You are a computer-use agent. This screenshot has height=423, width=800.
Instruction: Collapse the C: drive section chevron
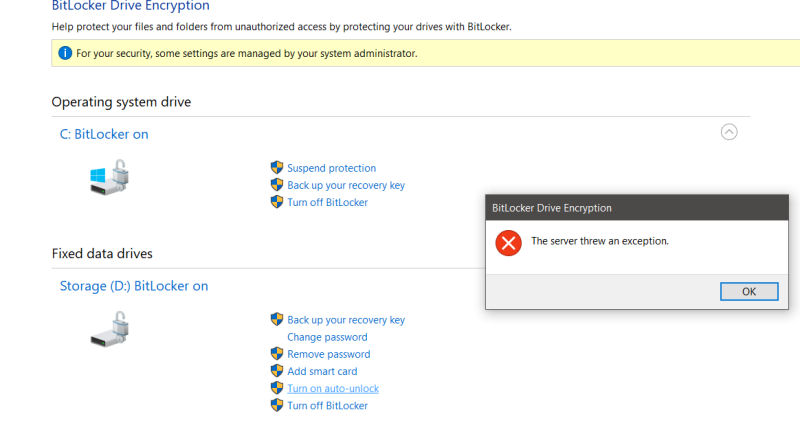729,132
